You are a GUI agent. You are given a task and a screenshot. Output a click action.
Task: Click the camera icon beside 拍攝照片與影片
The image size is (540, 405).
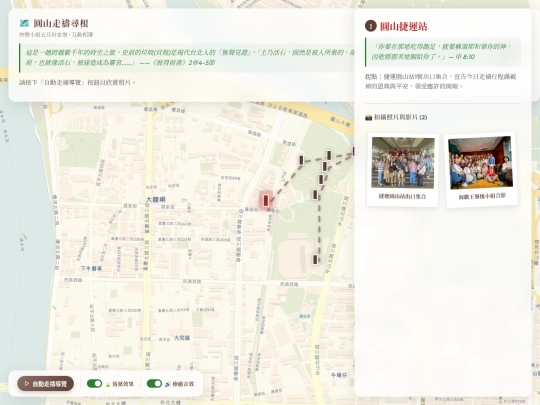(x=368, y=117)
